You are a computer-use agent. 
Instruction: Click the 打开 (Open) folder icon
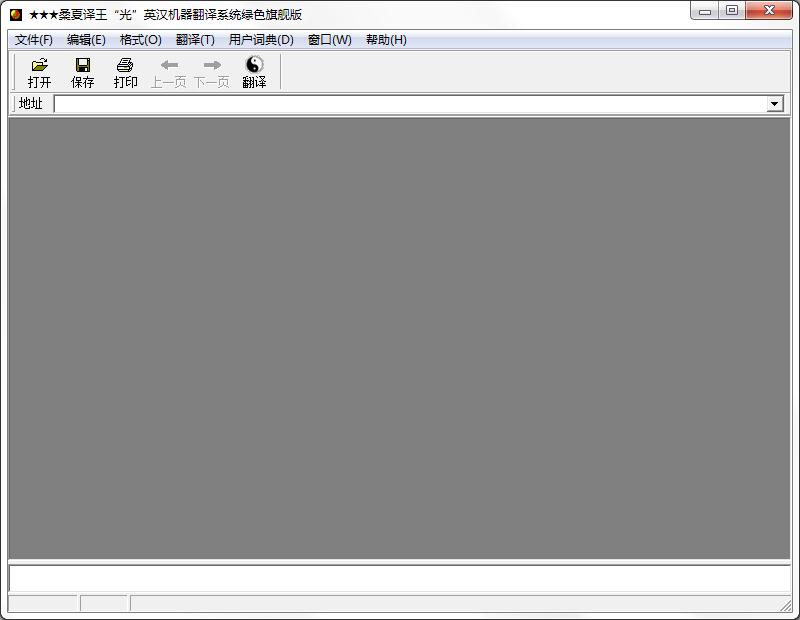click(39, 65)
